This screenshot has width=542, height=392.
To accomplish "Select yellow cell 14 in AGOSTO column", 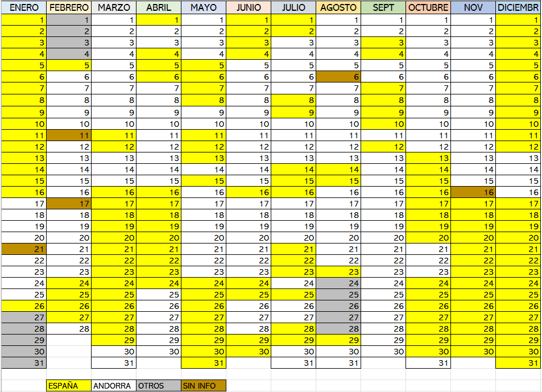I will [338, 170].
